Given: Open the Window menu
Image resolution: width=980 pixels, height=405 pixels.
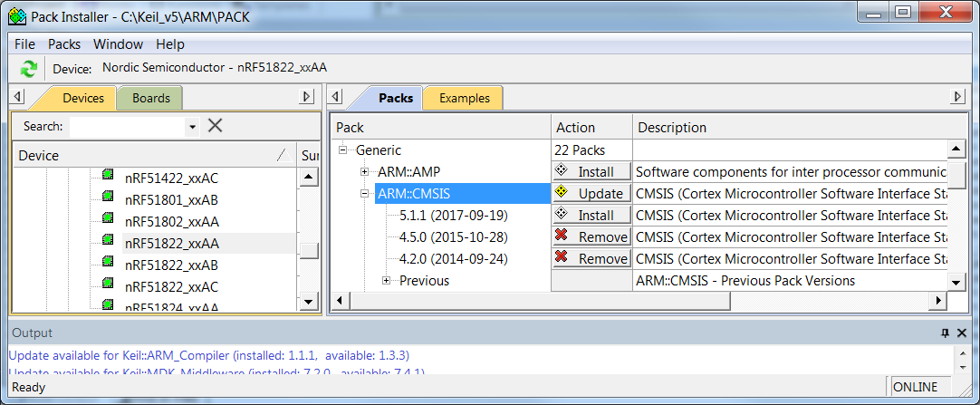Looking at the screenshot, I should (x=118, y=44).
